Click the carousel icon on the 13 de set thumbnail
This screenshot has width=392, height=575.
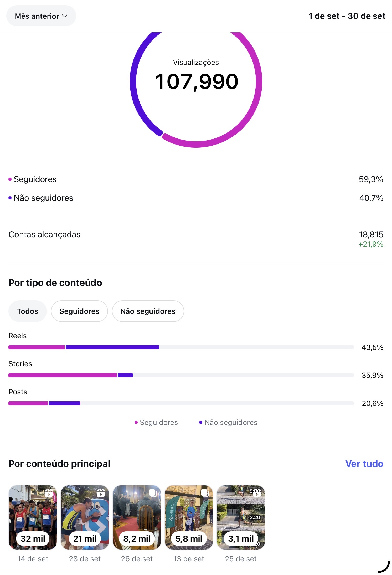pos(205,493)
